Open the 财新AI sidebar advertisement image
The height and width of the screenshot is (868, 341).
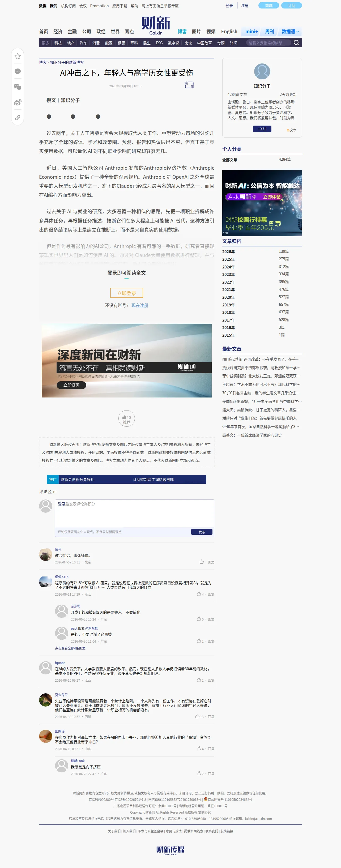(262, 203)
